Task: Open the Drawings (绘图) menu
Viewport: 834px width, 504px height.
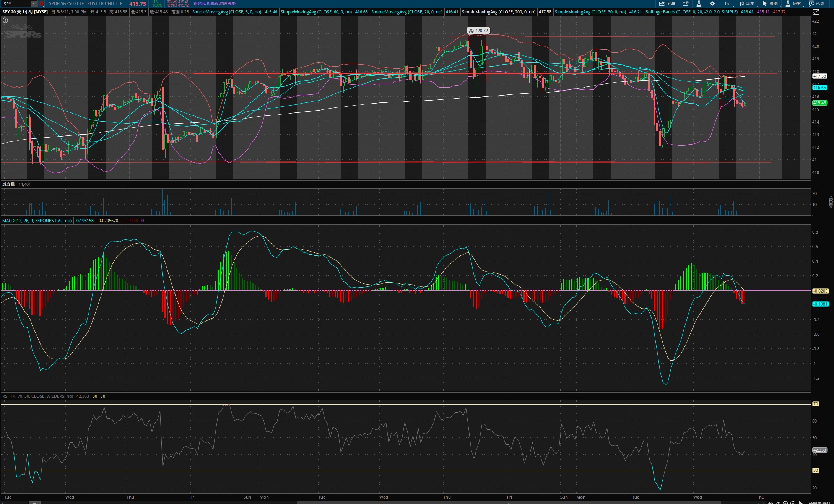Action: (x=770, y=3)
